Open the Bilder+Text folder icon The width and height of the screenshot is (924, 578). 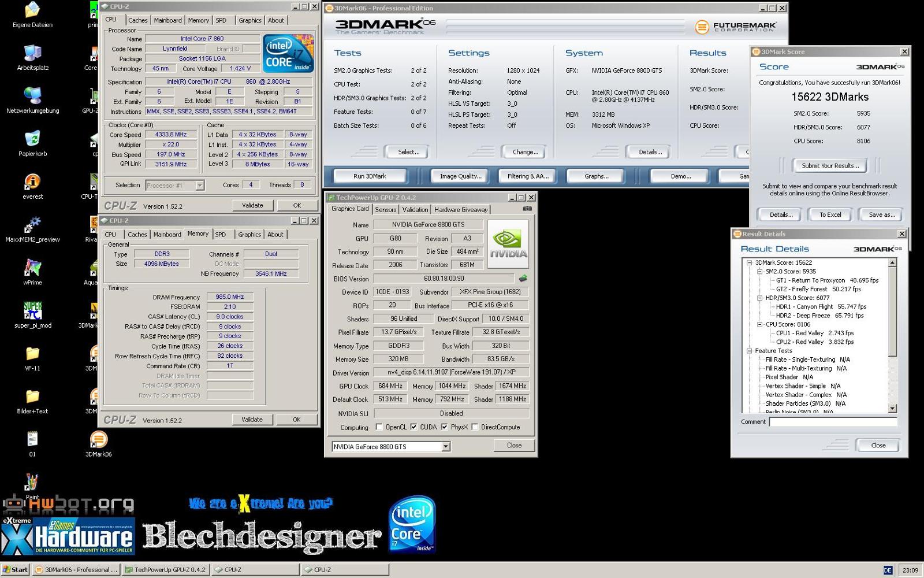click(x=32, y=401)
